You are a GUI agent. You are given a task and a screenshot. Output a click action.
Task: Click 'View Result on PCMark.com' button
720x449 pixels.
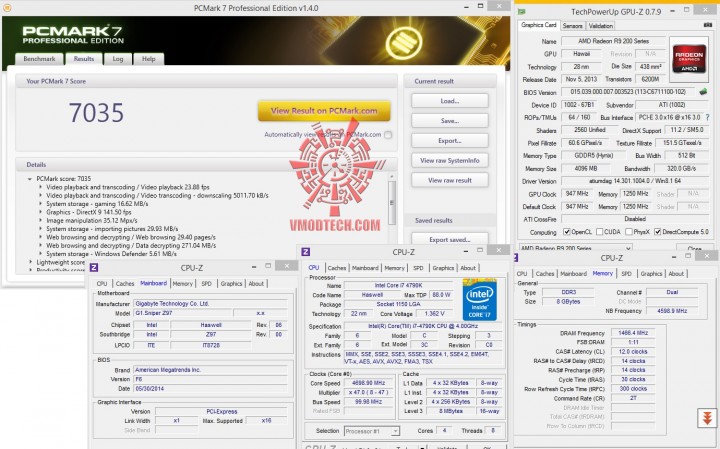click(324, 111)
